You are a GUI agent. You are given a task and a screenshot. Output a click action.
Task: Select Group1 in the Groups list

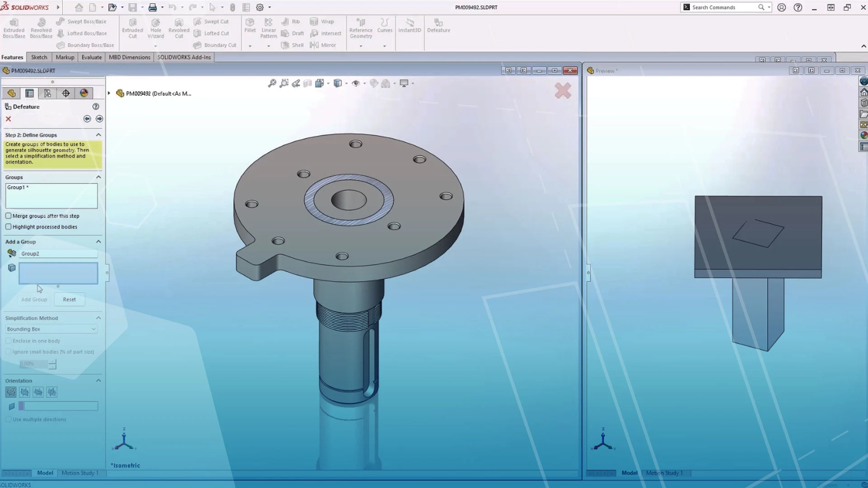tap(18, 188)
